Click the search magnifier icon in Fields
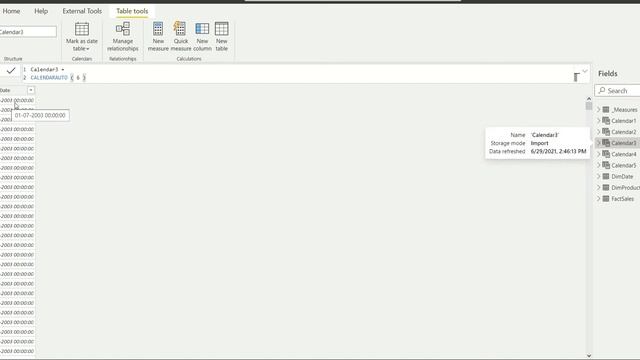The width and height of the screenshot is (640, 360). pos(602,90)
